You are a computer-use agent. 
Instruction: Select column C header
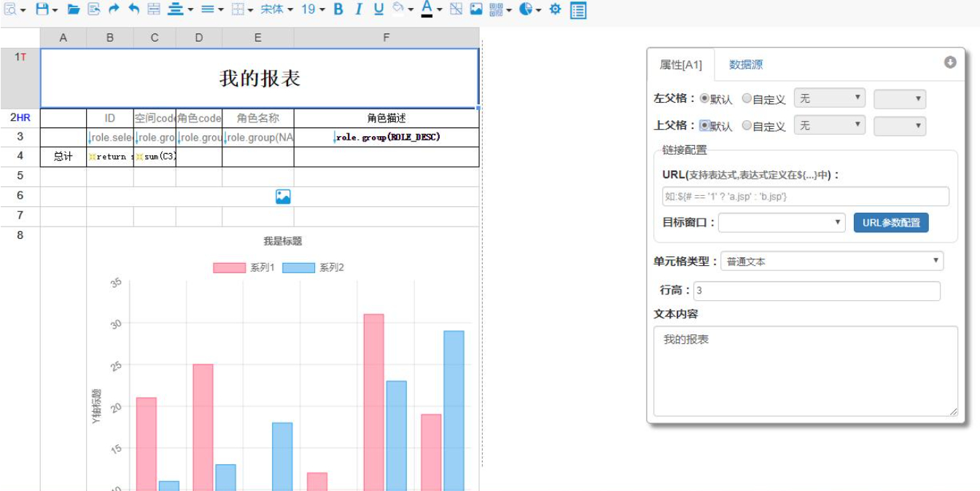point(155,38)
